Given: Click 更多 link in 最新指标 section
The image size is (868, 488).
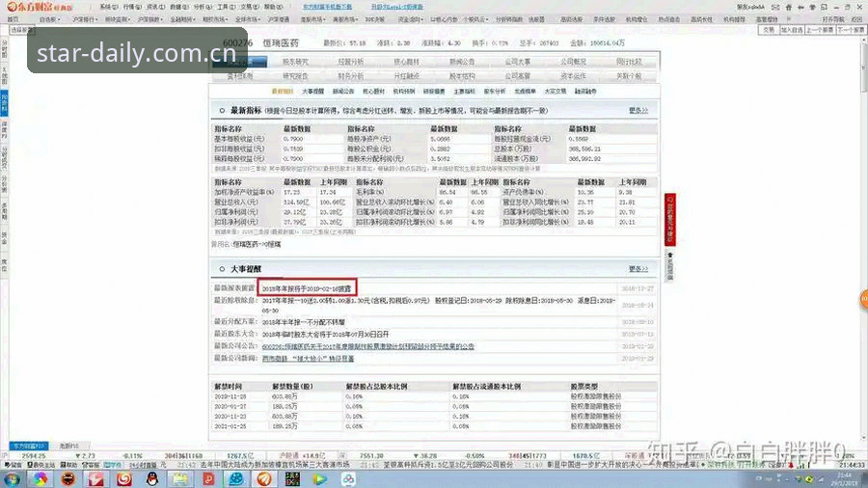Looking at the screenshot, I should (638, 111).
